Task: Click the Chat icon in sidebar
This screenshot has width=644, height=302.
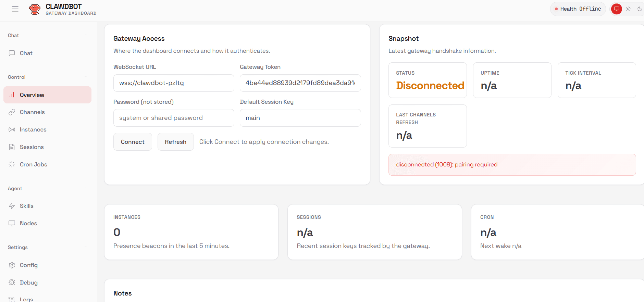Action: 12,53
